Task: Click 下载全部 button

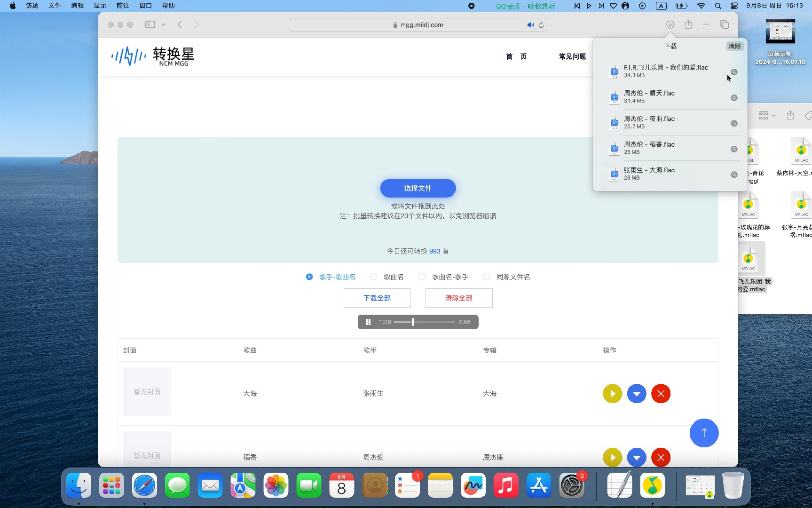Action: click(377, 298)
